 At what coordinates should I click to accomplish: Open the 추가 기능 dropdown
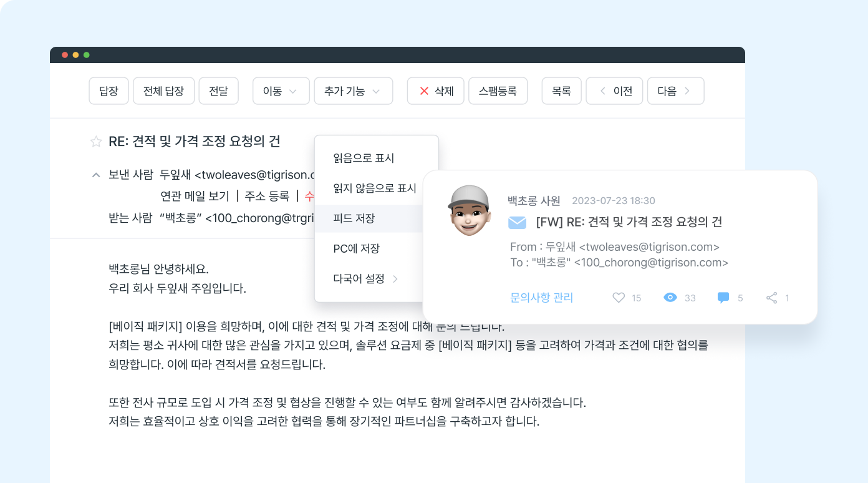(x=353, y=90)
